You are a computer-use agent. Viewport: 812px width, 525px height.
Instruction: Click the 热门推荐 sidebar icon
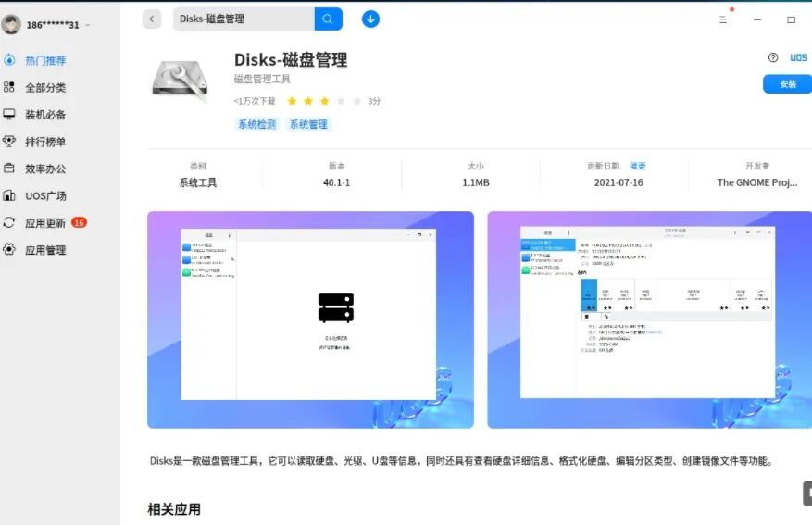pyautogui.click(x=9, y=60)
